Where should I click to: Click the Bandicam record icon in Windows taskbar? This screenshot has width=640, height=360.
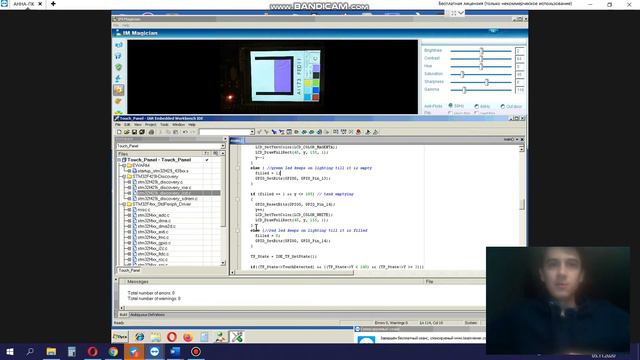196,351
